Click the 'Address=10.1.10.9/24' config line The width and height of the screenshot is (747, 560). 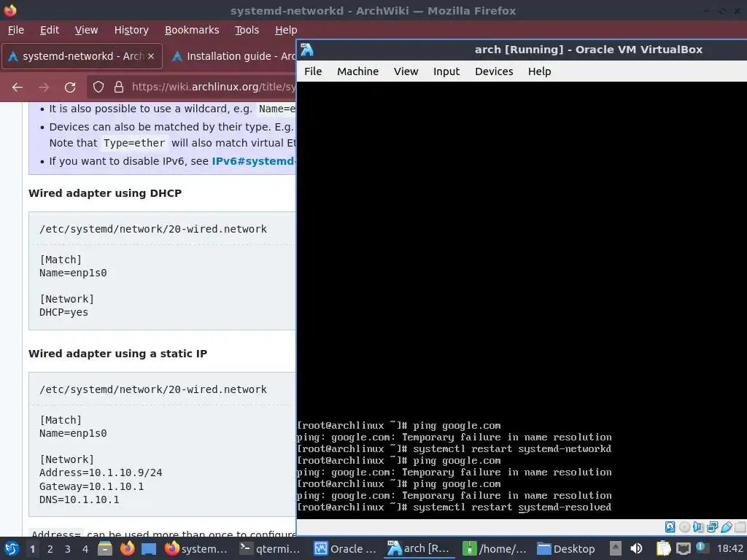(x=101, y=472)
